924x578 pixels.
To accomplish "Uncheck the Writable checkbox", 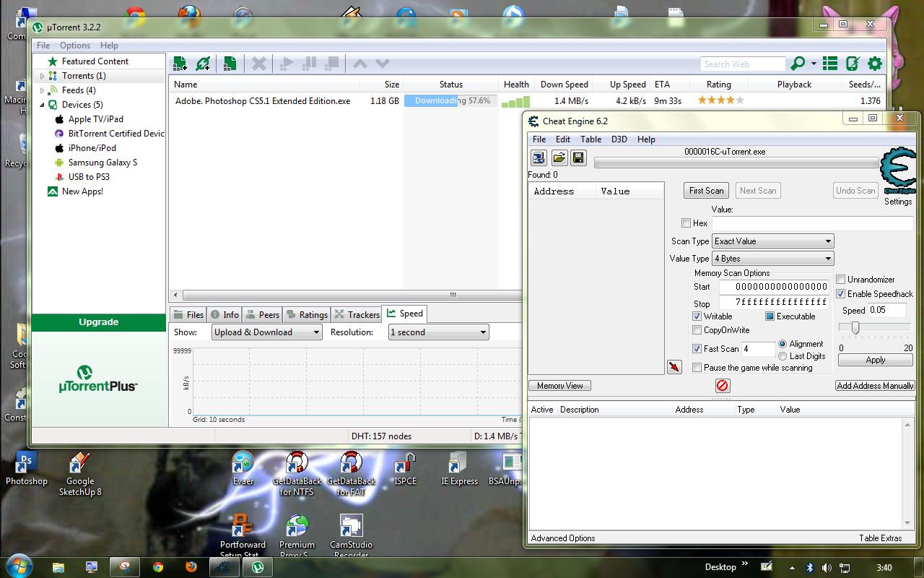I will [697, 316].
